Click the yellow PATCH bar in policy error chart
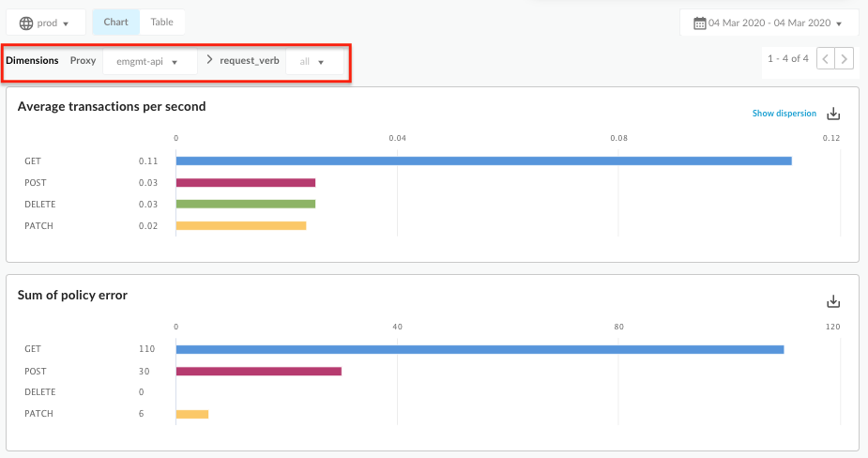Image resolution: width=868 pixels, height=458 pixels. click(191, 414)
